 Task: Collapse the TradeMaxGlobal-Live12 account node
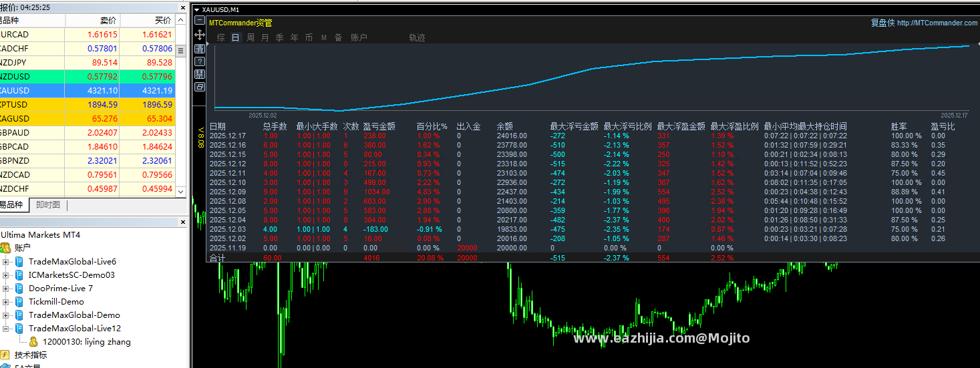click(x=6, y=329)
